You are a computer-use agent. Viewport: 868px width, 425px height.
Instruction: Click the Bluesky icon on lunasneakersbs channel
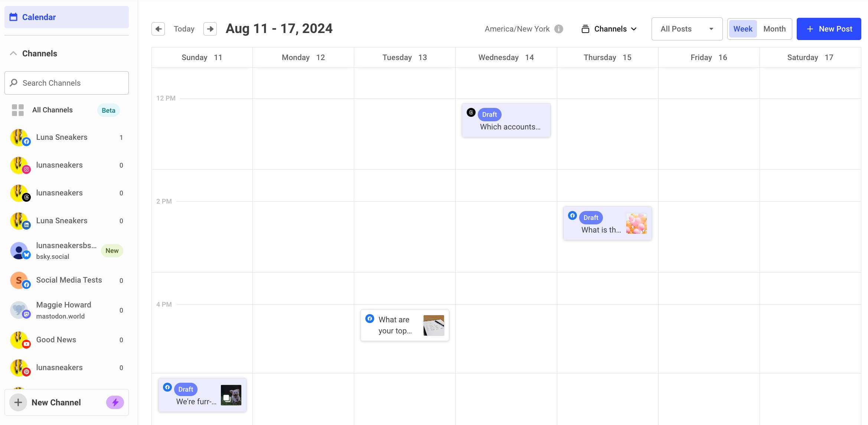26,255
